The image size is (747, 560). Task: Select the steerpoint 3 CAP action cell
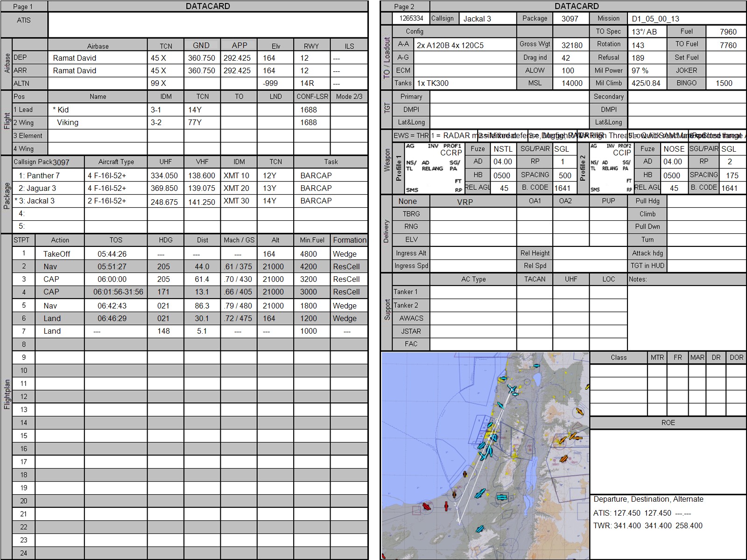(60, 279)
